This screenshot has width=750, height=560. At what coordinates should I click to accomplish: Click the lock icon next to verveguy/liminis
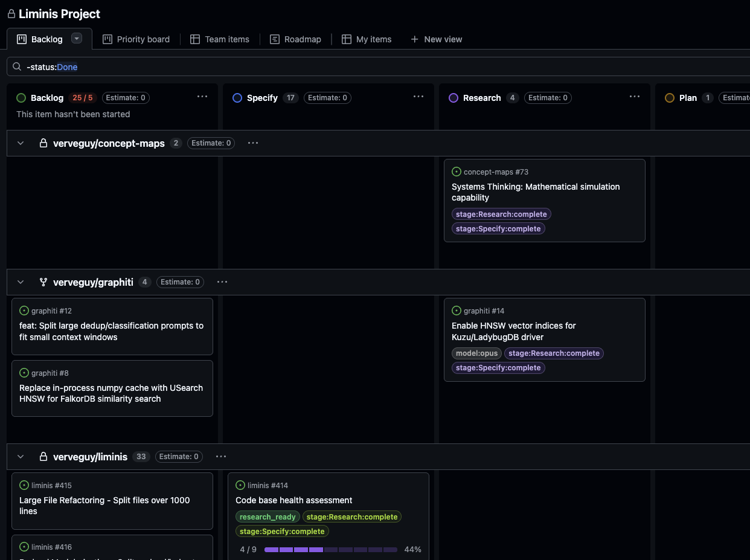(x=43, y=456)
